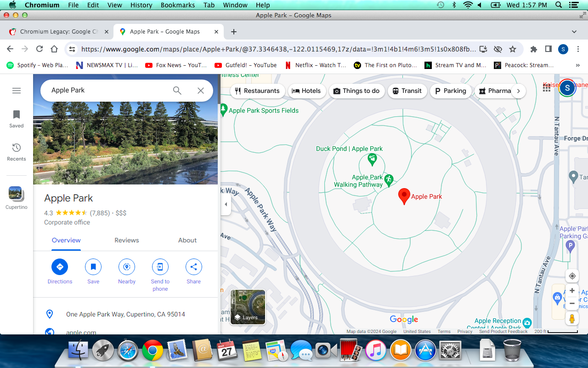
Task: Bookmark this page with the star
Action: [x=513, y=49]
